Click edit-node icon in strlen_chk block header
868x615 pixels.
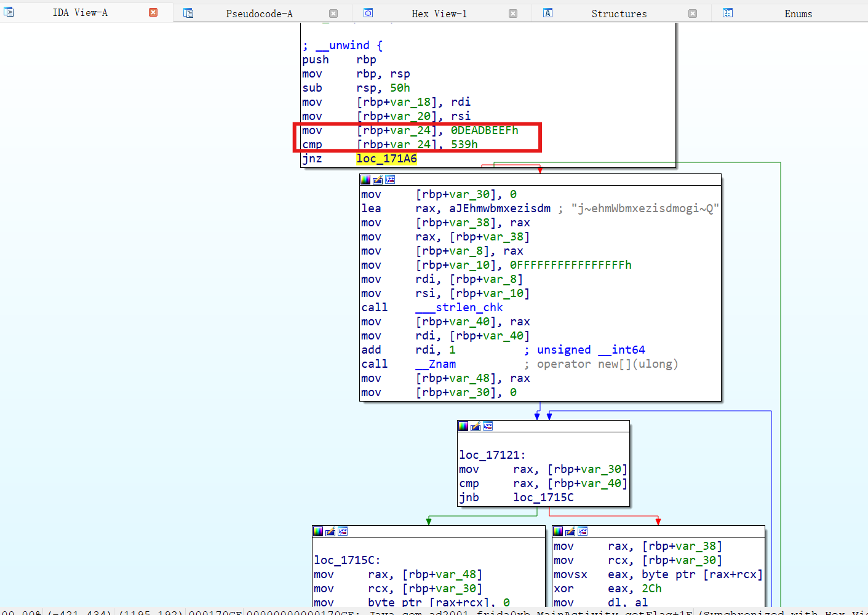tap(378, 180)
